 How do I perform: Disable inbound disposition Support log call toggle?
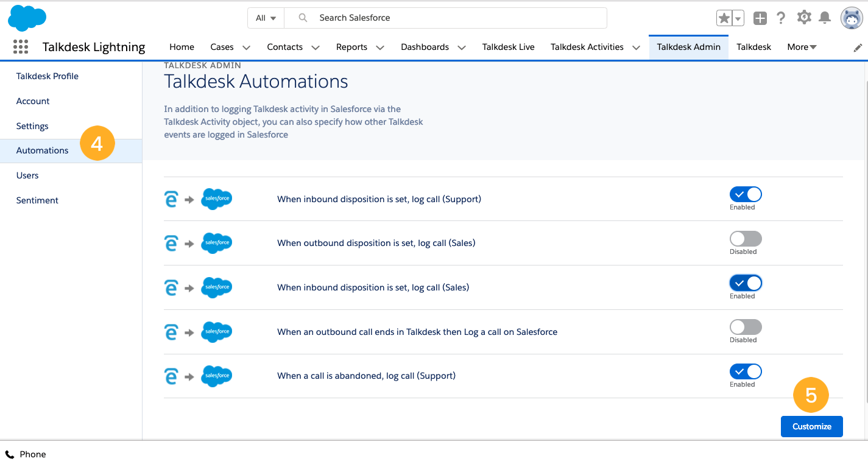coord(746,195)
